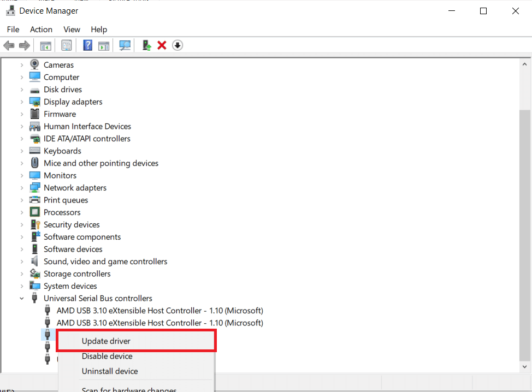The image size is (532, 392).
Task: Click the Update driver toolbar icon
Action: tap(146, 45)
